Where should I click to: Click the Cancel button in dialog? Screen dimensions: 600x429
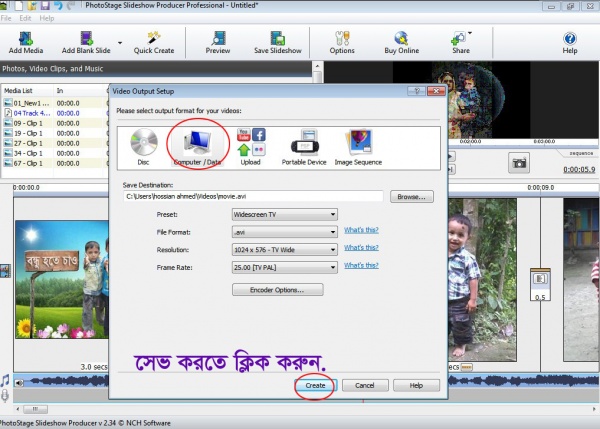pyautogui.click(x=365, y=385)
